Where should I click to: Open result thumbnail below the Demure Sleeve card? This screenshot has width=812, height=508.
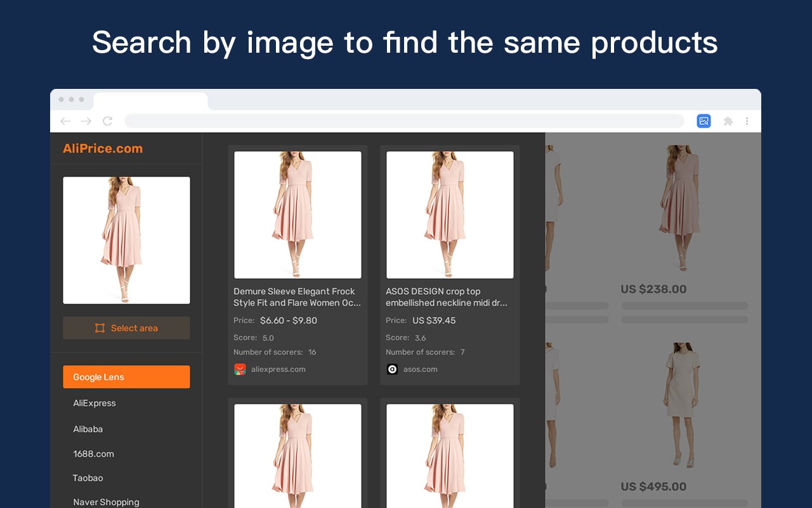(x=298, y=456)
